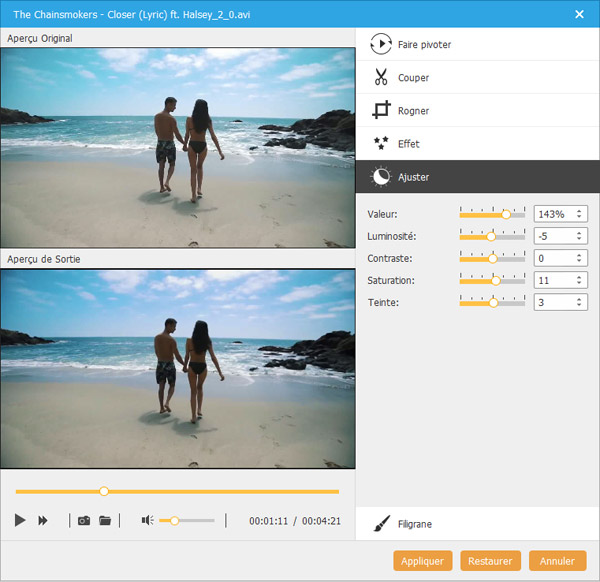Screen dimensions: 600x582
Task: Click the fast forward button
Action: [x=43, y=520]
